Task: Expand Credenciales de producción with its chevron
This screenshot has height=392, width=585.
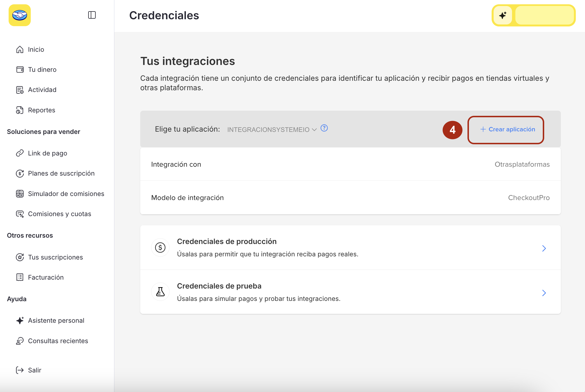Action: tap(544, 248)
